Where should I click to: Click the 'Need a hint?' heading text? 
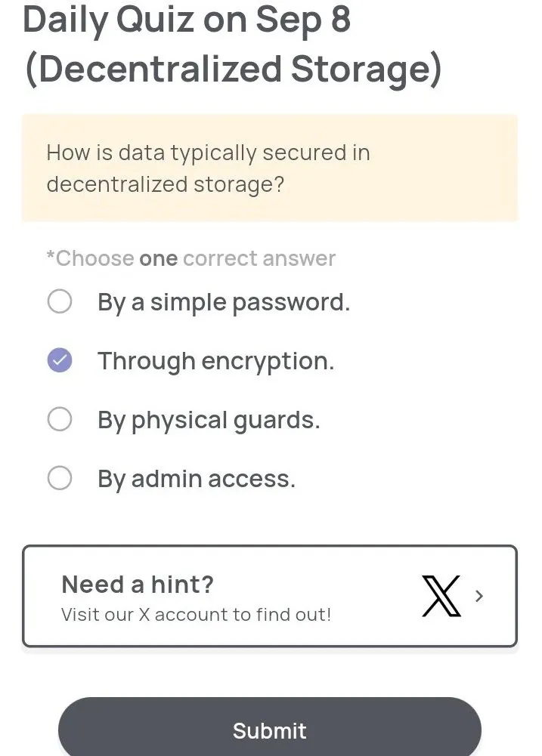point(138,584)
